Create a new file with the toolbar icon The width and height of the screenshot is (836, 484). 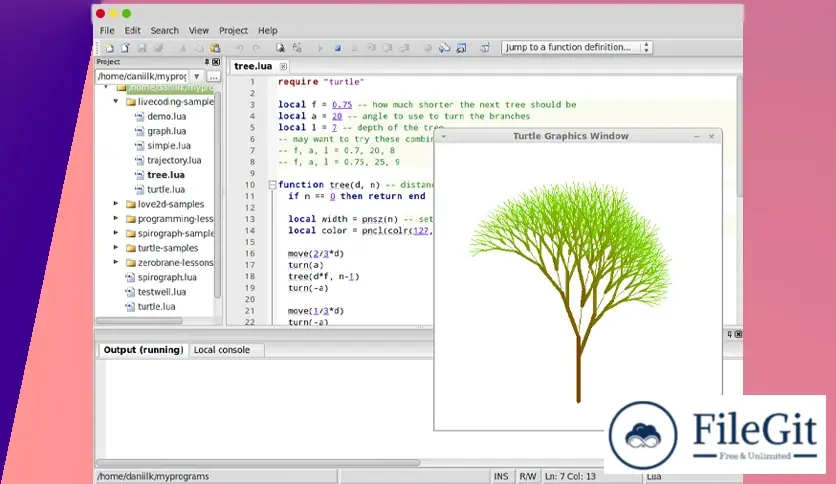[109, 48]
